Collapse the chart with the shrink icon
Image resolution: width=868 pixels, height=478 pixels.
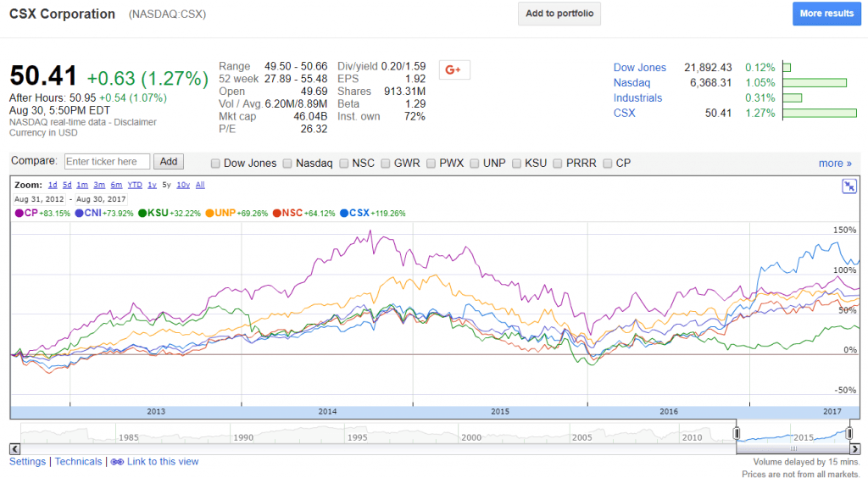point(849,186)
